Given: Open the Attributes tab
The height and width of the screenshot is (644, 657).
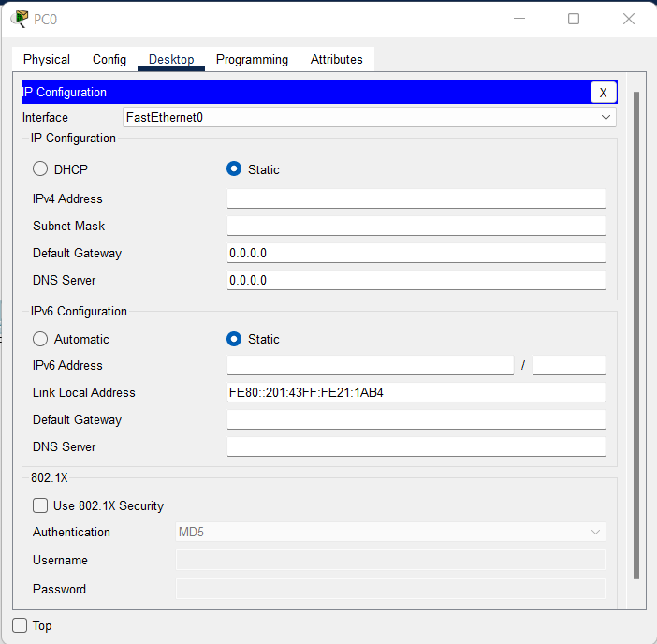Looking at the screenshot, I should point(336,59).
